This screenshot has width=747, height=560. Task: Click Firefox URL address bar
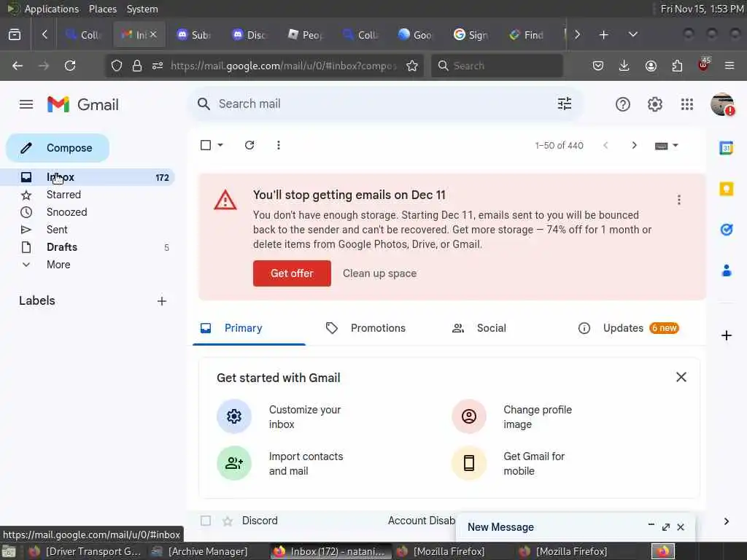click(x=284, y=66)
